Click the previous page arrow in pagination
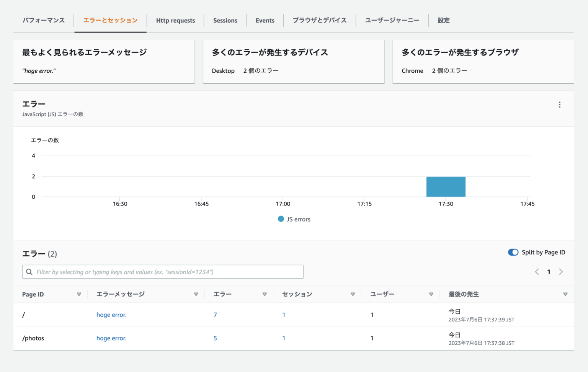588x372 pixels. point(536,272)
